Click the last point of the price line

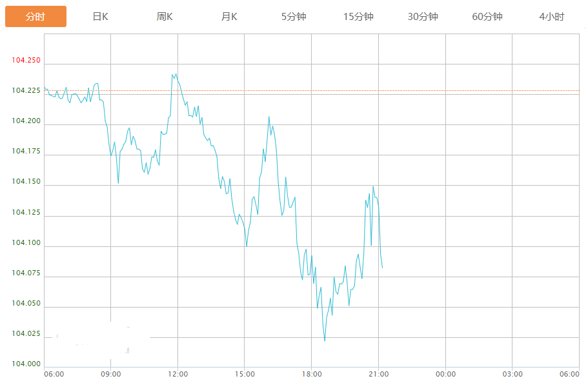(x=382, y=268)
